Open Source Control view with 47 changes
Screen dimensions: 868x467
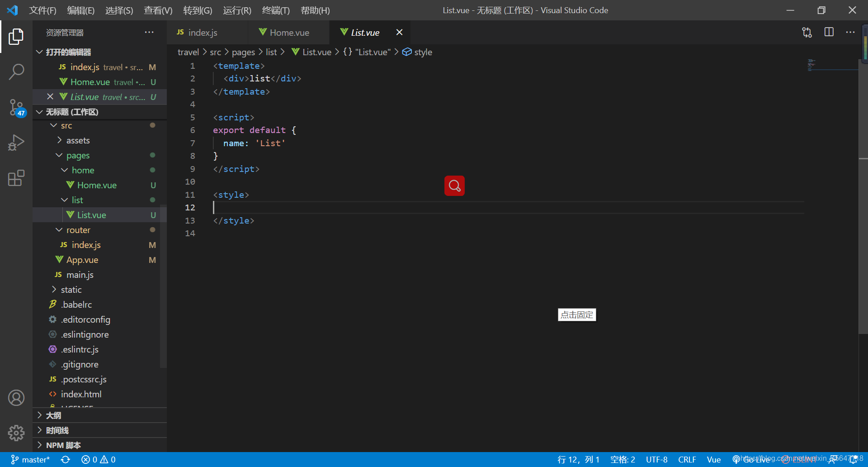coord(16,108)
